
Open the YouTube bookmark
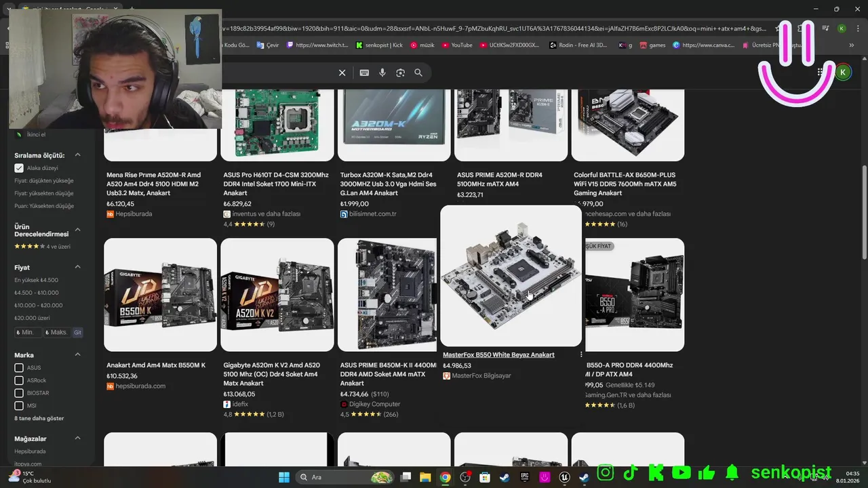[x=456, y=45]
